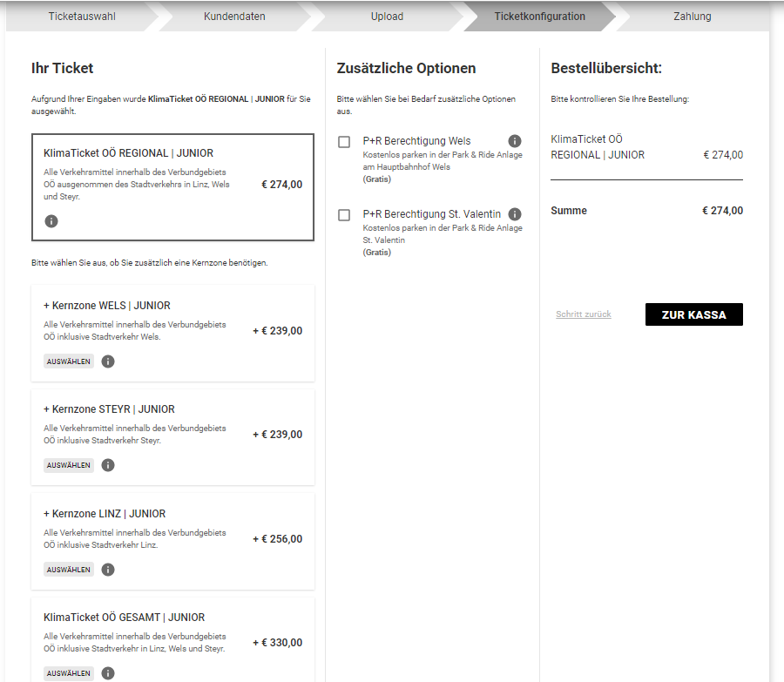Image resolution: width=784 pixels, height=682 pixels.
Task: Click KlimaTicket OÖ GESAMT | JUNIOR title
Action: (x=124, y=618)
